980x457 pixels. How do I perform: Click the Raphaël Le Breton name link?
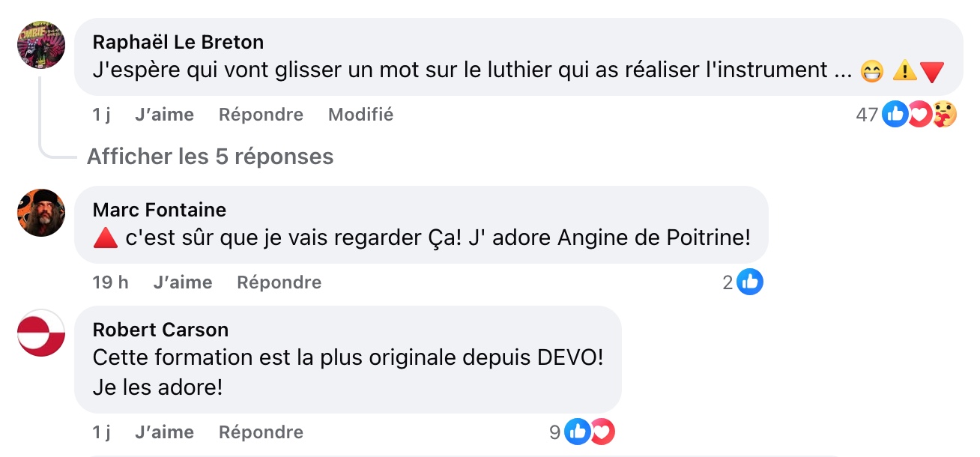click(178, 42)
